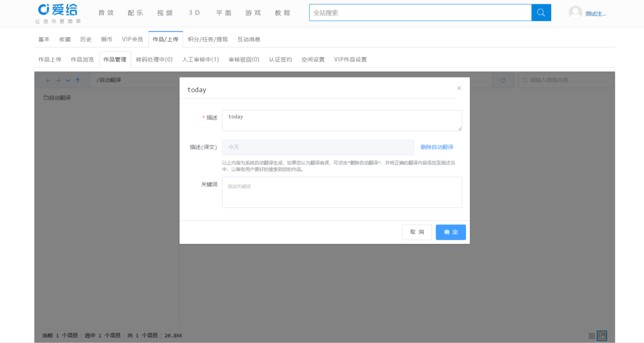Select the 作品/上传 tab
The width and height of the screenshot is (644, 343).
(165, 39)
